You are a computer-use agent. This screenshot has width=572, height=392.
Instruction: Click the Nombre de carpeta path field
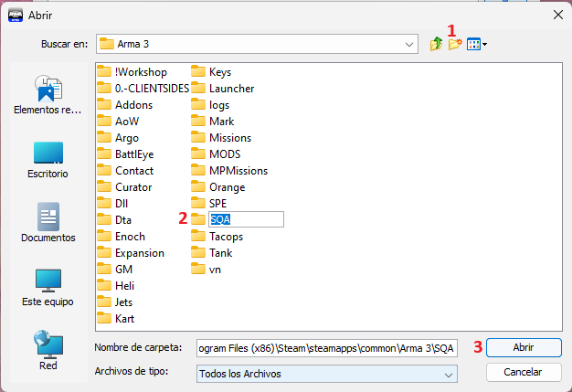[327, 348]
